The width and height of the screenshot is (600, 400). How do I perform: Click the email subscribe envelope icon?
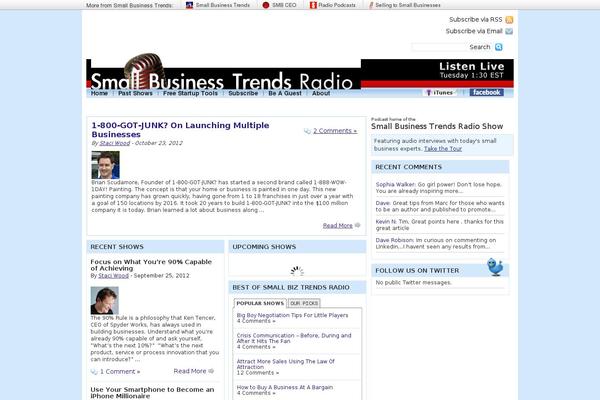click(x=509, y=31)
